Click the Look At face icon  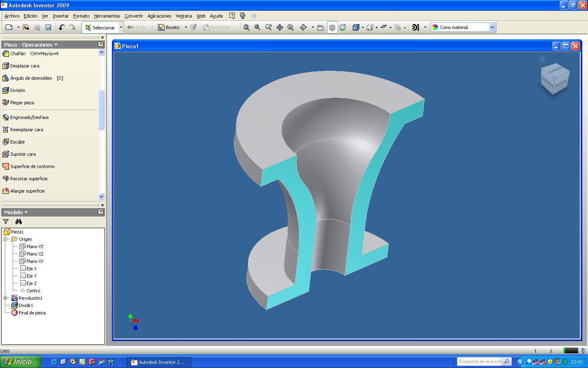pos(321,27)
